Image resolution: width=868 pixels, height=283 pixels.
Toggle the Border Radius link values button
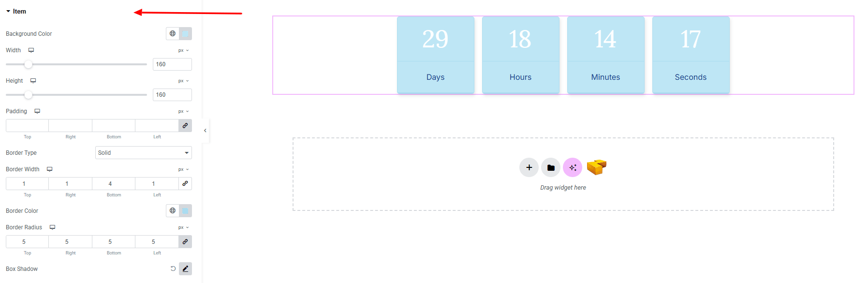[x=185, y=242]
